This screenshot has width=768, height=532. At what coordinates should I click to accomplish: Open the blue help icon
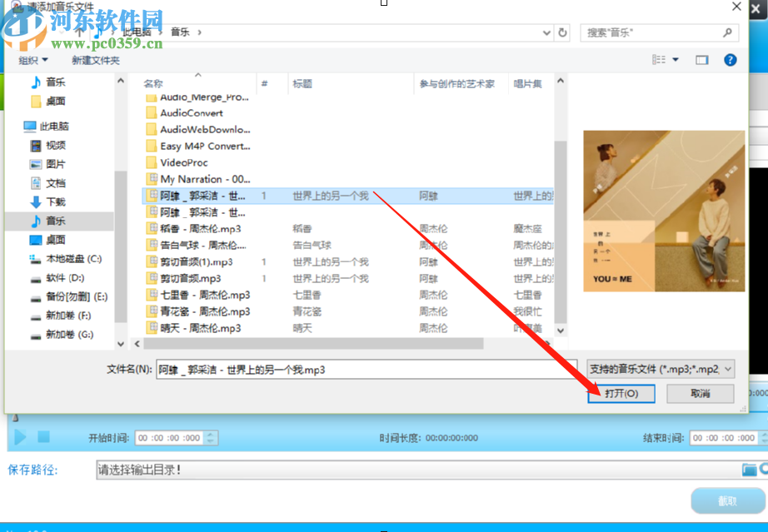pos(730,60)
